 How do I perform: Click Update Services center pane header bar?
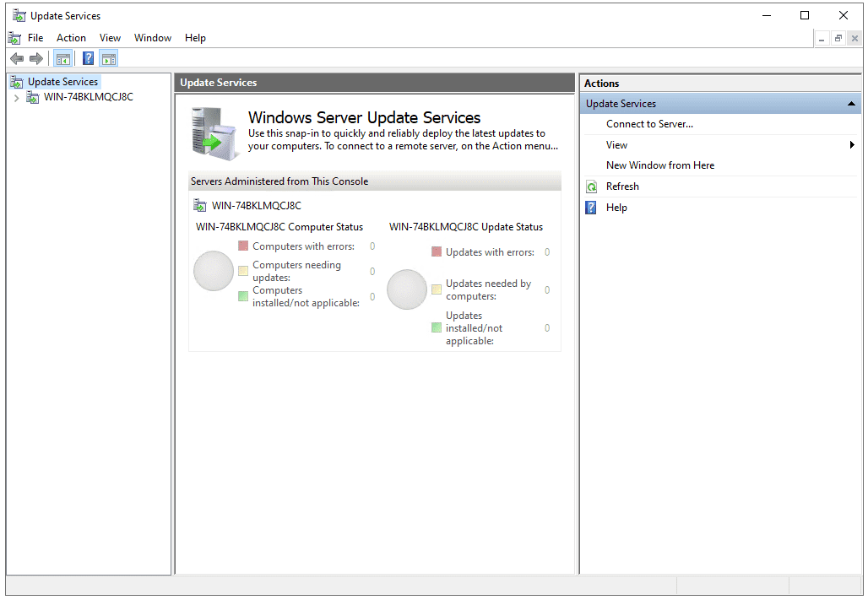[x=375, y=83]
